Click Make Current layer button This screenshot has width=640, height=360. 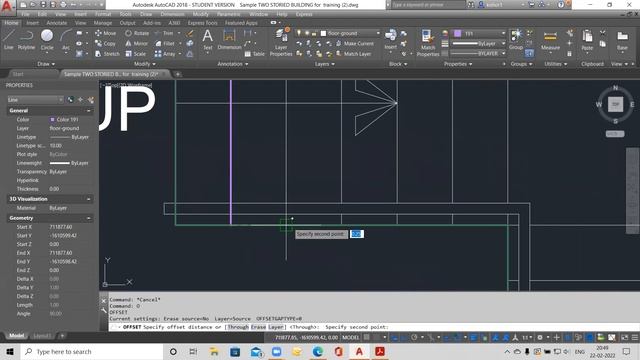pyautogui.click(x=355, y=43)
